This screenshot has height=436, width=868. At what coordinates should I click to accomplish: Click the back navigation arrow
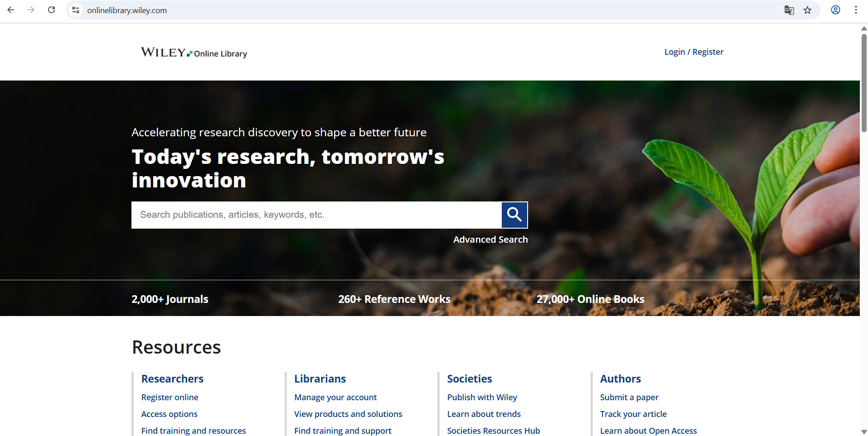11,10
